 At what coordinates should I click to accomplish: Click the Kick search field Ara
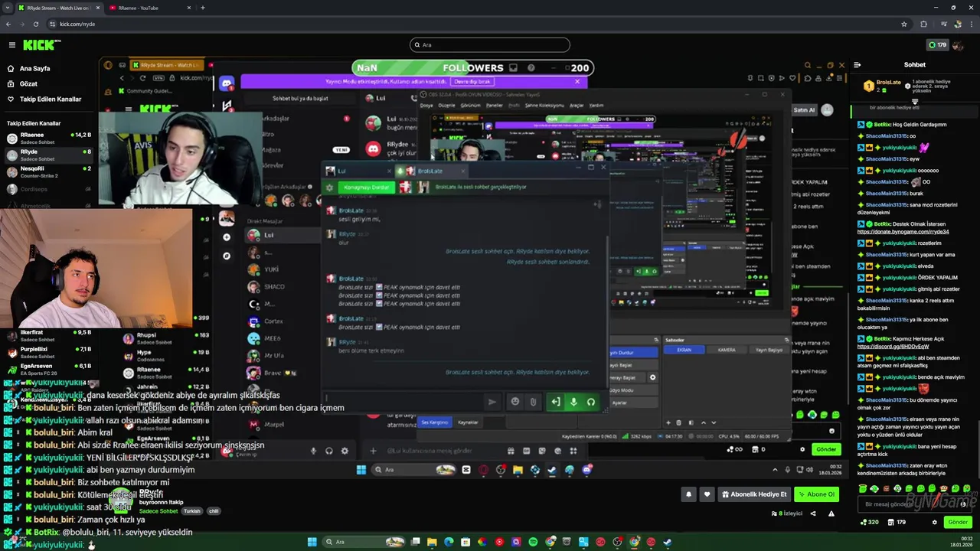(490, 45)
